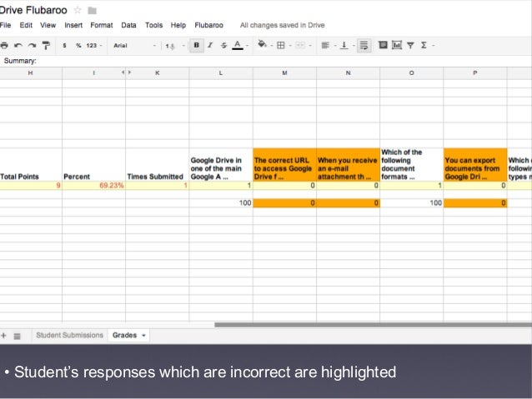The width and height of the screenshot is (532, 399).
Task: Redo the last action
Action: coord(33,45)
